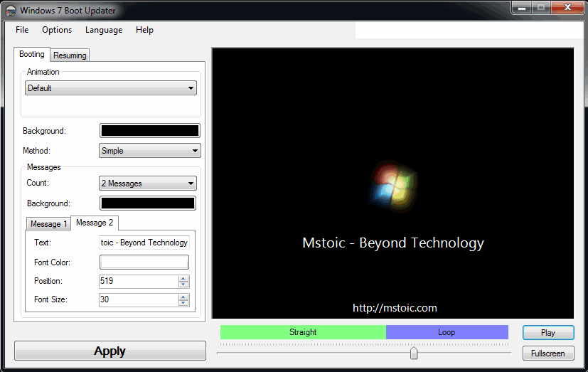Screen dimensions: 588x372
Task: Decrease Position with the down arrow
Action: pyautogui.click(x=183, y=285)
